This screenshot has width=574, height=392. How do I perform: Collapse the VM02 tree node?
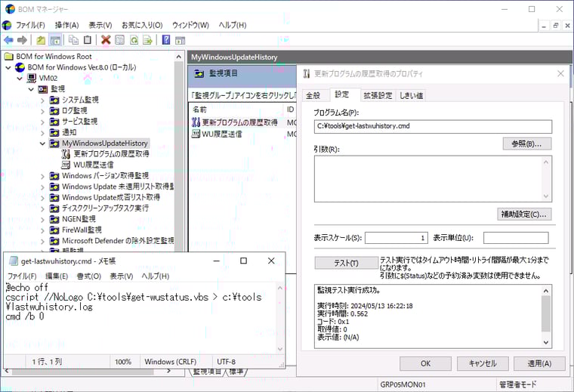click(x=20, y=79)
